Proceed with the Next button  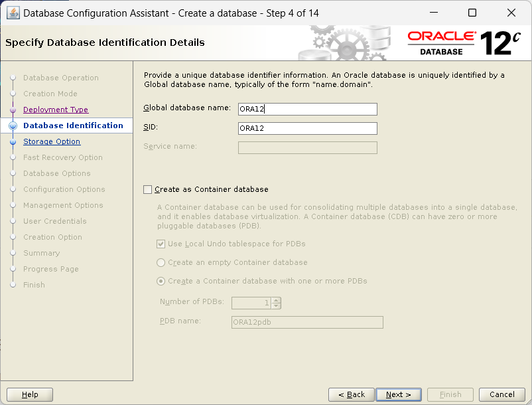click(x=399, y=394)
